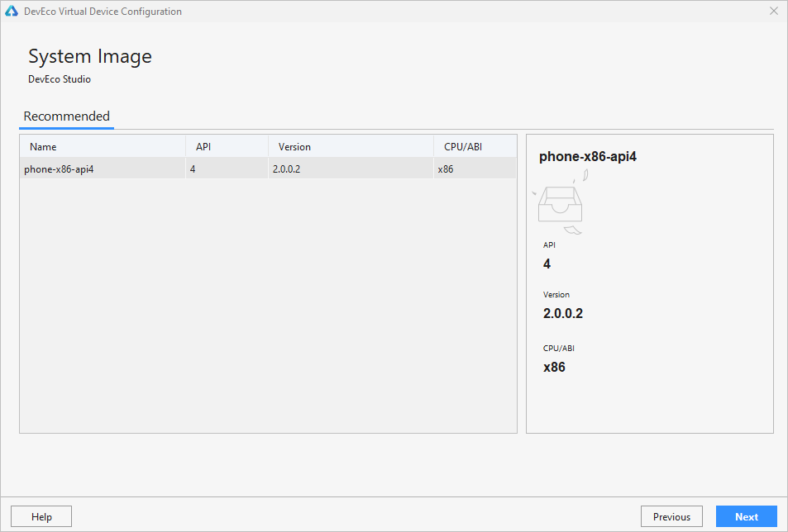Go back with the Previous button

coord(671,517)
